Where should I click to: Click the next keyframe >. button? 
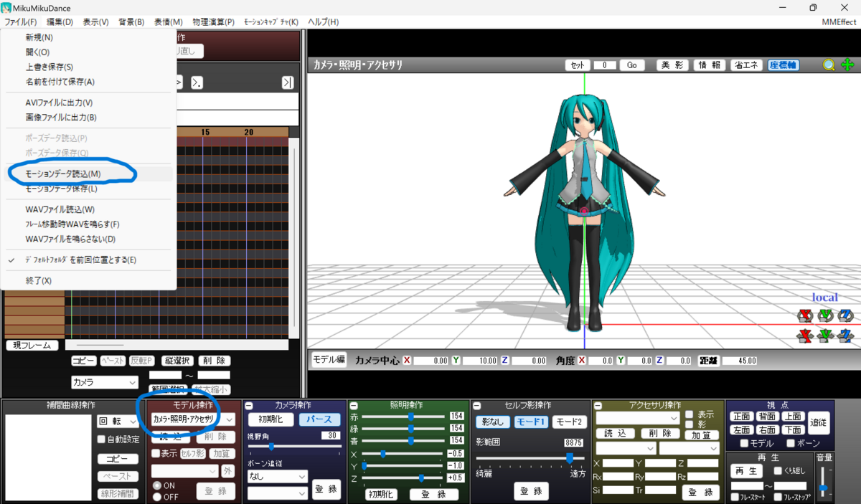tap(197, 82)
